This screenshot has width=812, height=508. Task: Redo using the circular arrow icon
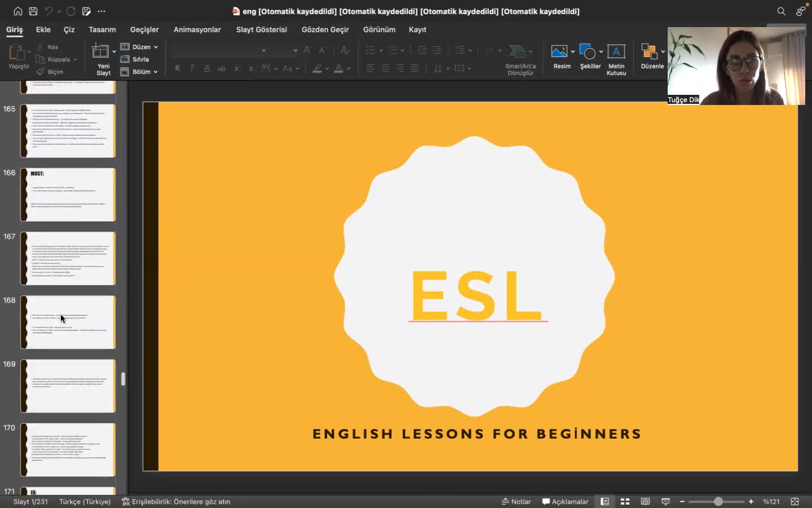click(70, 11)
